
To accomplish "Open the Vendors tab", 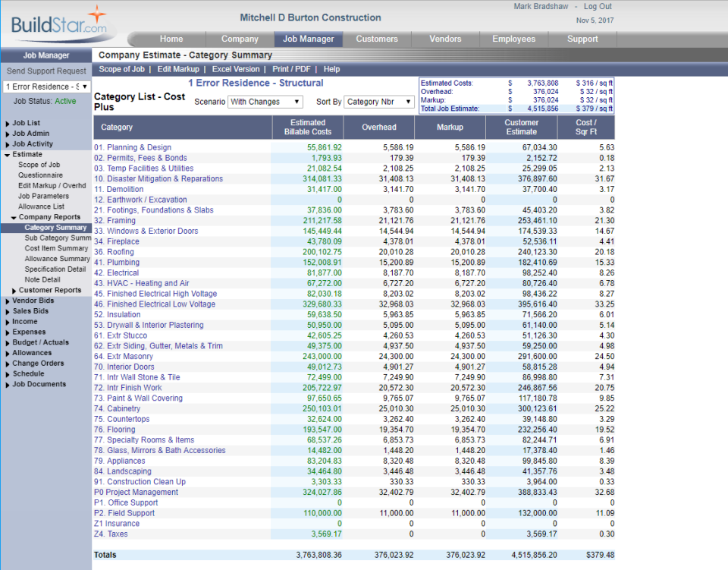I will pos(445,39).
